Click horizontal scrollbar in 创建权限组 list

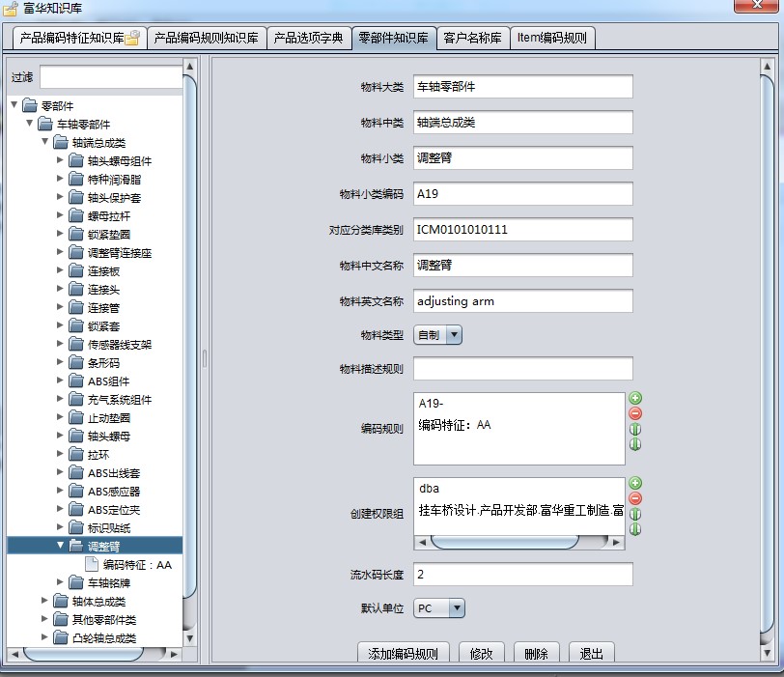coord(492,541)
